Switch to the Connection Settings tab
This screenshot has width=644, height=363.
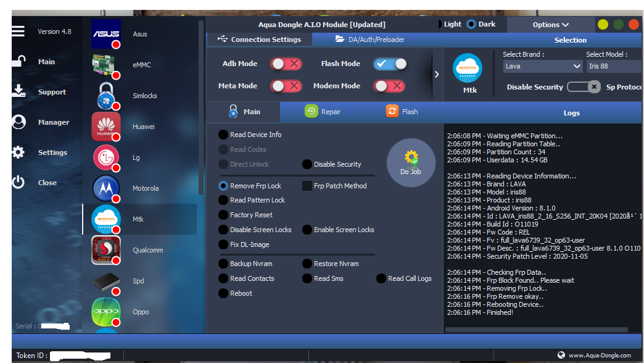(260, 40)
